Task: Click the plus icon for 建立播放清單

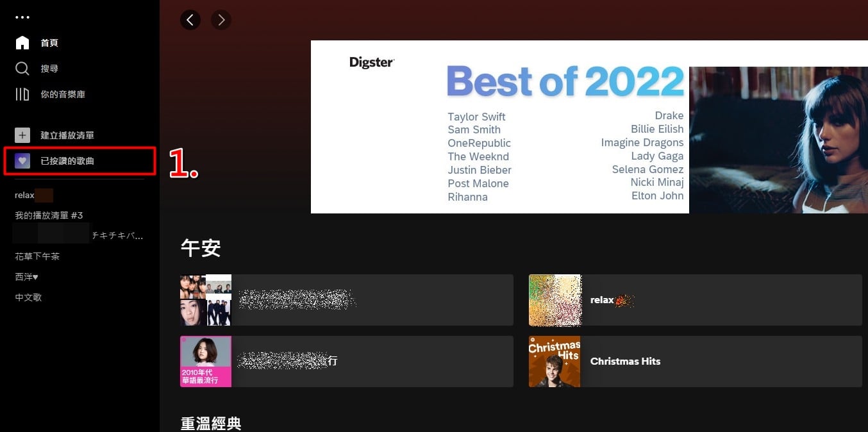Action: tap(22, 135)
